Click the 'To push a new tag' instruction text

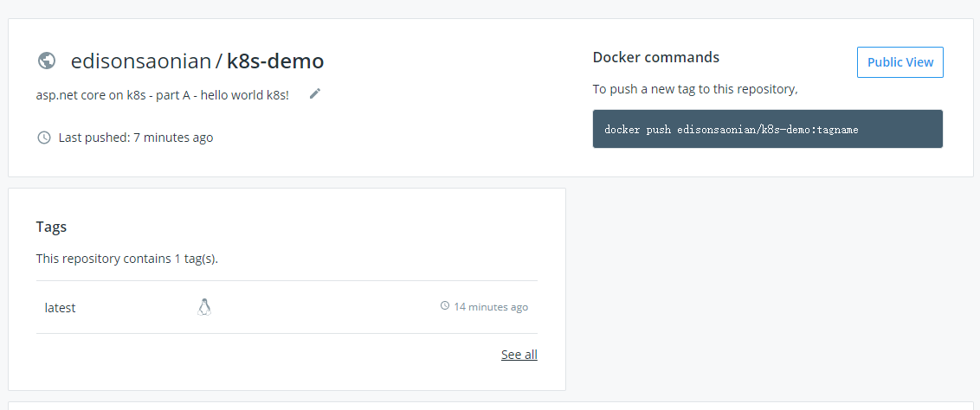click(694, 89)
